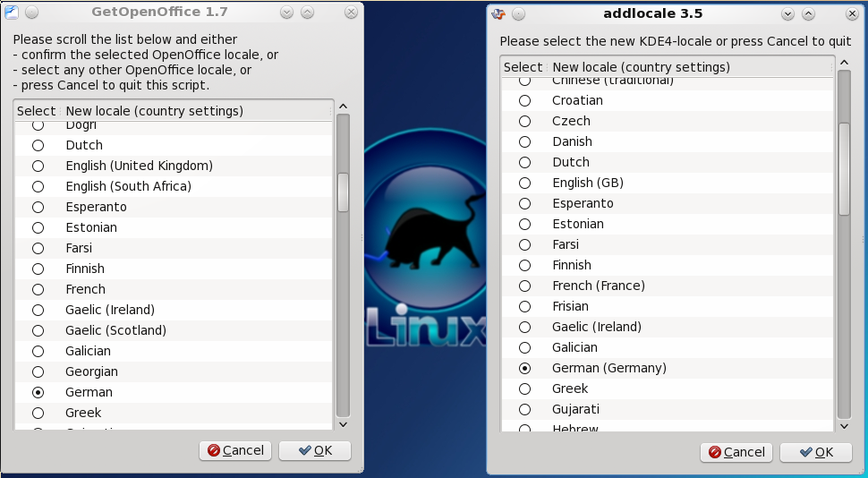The height and width of the screenshot is (478, 868).
Task: Select Czech radio in addlocale list
Action: point(524,122)
